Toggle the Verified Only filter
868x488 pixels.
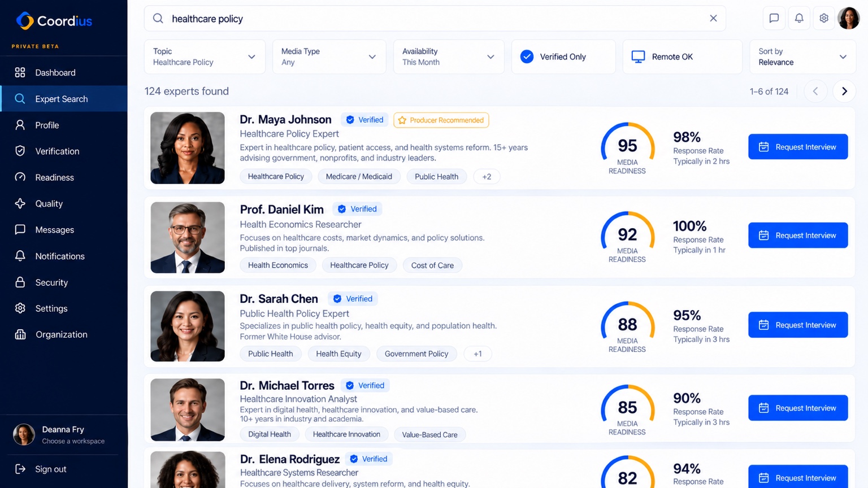click(x=563, y=56)
